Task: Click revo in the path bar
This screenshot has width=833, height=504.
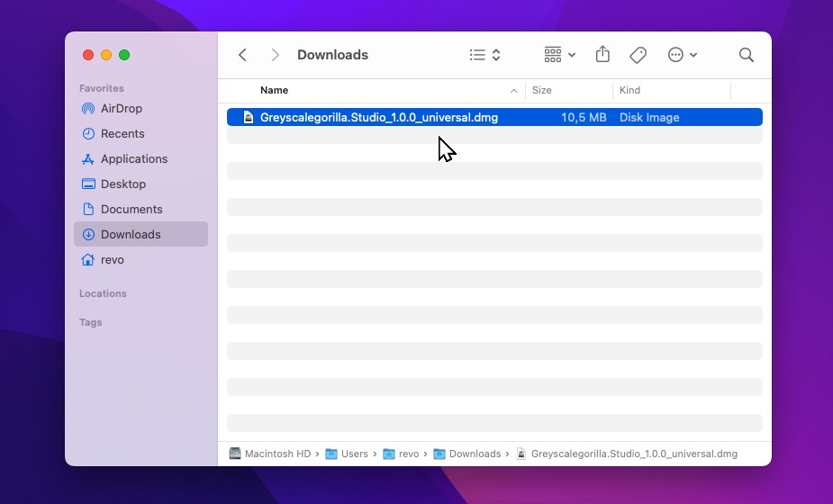Action: [x=409, y=454]
